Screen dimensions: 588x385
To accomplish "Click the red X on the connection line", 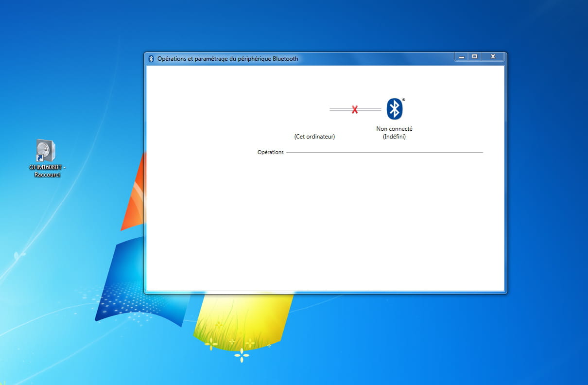I will click(355, 110).
